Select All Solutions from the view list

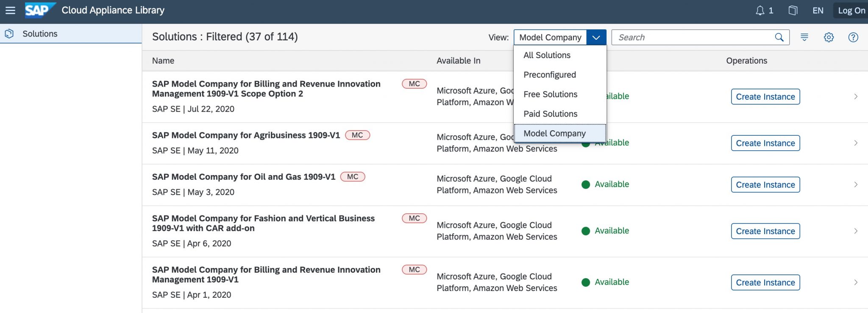click(x=547, y=55)
